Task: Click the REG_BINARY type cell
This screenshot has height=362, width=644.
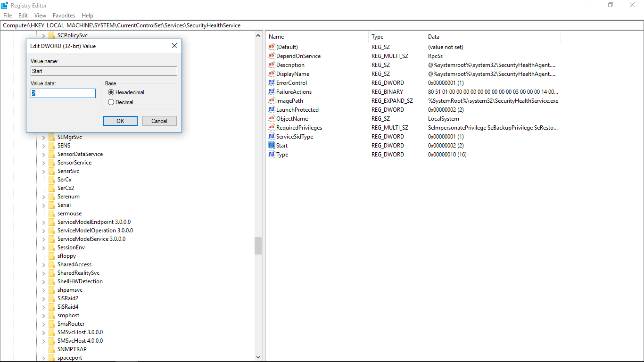Action: click(388, 92)
